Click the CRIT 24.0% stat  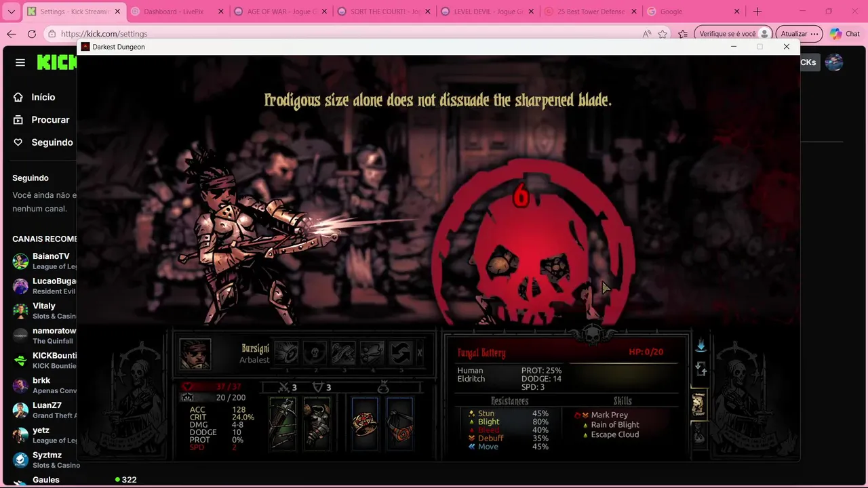coord(222,418)
